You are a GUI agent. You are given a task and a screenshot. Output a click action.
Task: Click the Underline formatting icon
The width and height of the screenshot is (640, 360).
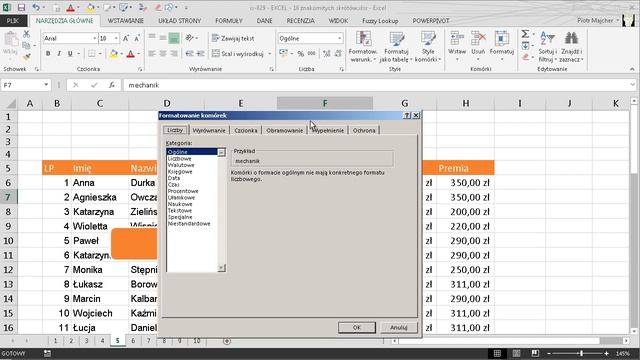(x=70, y=53)
